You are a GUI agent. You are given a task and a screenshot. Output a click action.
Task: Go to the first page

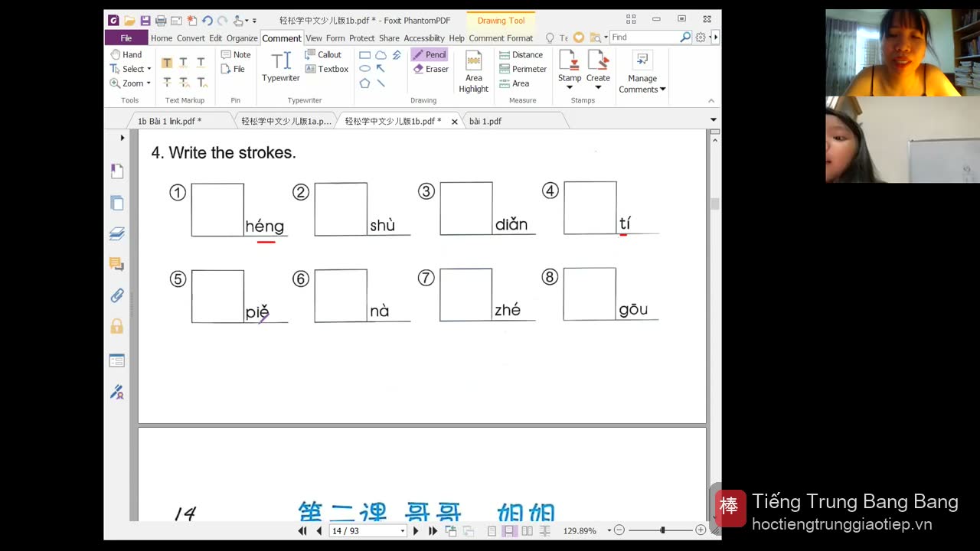(x=302, y=530)
